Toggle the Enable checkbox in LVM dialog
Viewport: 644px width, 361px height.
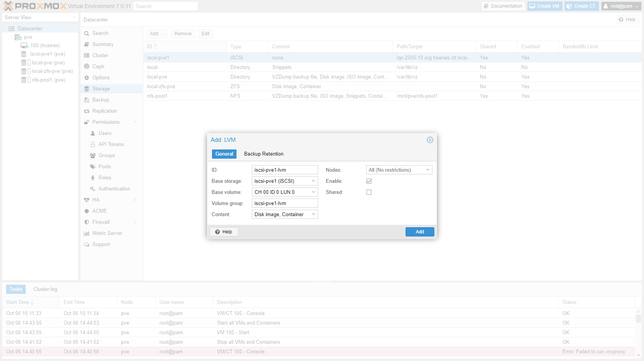click(x=369, y=181)
